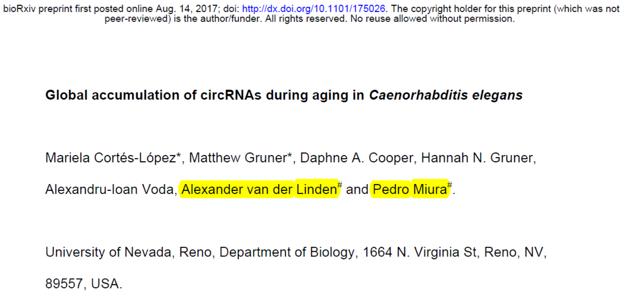This screenshot has width=644, height=292.
Task: Click the "Global accumulation of circRNAs" title
Action: pyautogui.click(x=153, y=95)
